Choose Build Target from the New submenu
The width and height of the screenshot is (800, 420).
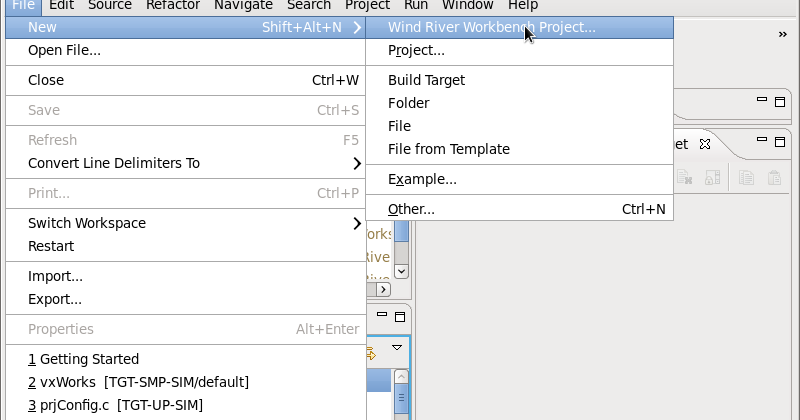[x=426, y=80]
